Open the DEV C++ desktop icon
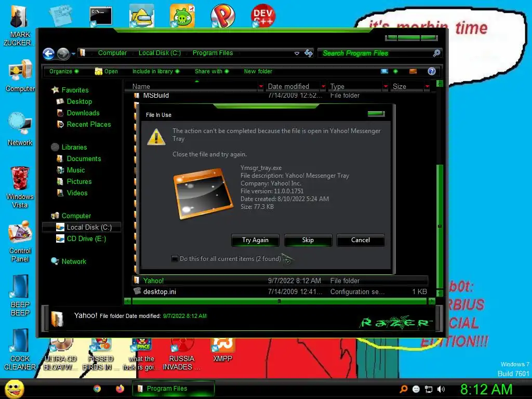 point(263,15)
